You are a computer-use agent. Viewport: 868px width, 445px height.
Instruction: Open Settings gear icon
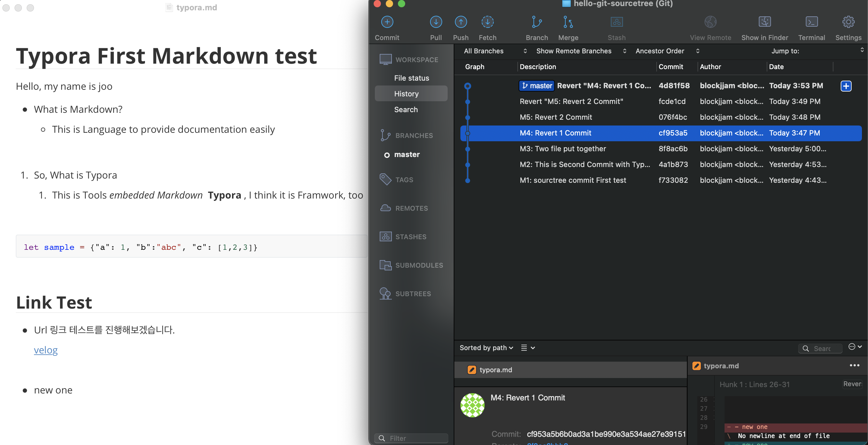pyautogui.click(x=848, y=22)
